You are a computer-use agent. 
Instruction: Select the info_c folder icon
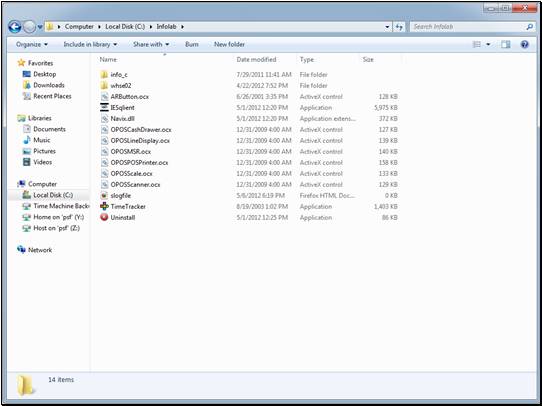coord(104,74)
